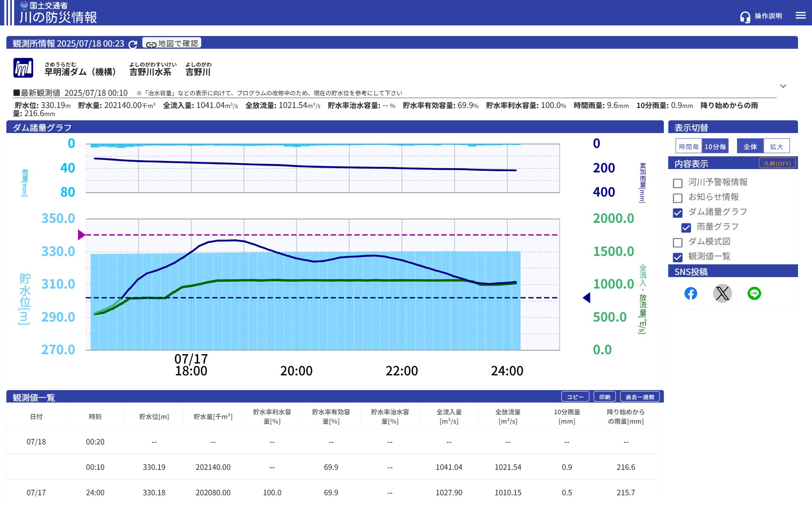Click the 00:20 time cell
Image resolution: width=812 pixels, height=505 pixels.
point(95,442)
